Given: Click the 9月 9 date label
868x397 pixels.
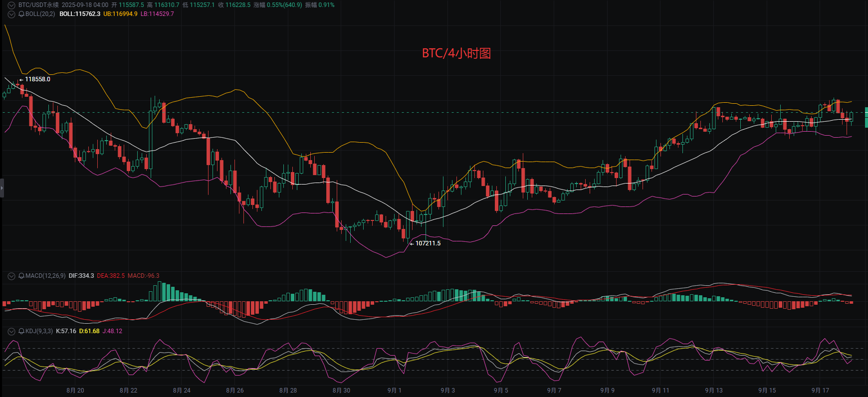Looking at the screenshot, I should click(608, 391).
